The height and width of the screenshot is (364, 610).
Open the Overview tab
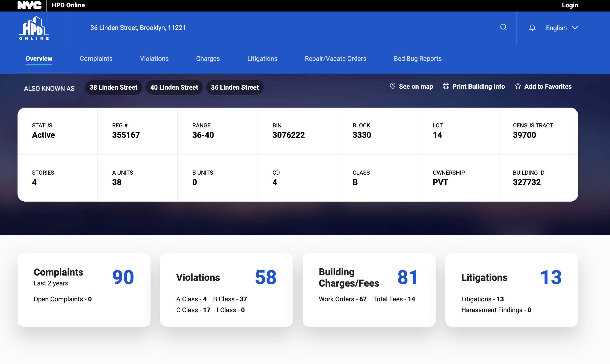click(x=39, y=59)
